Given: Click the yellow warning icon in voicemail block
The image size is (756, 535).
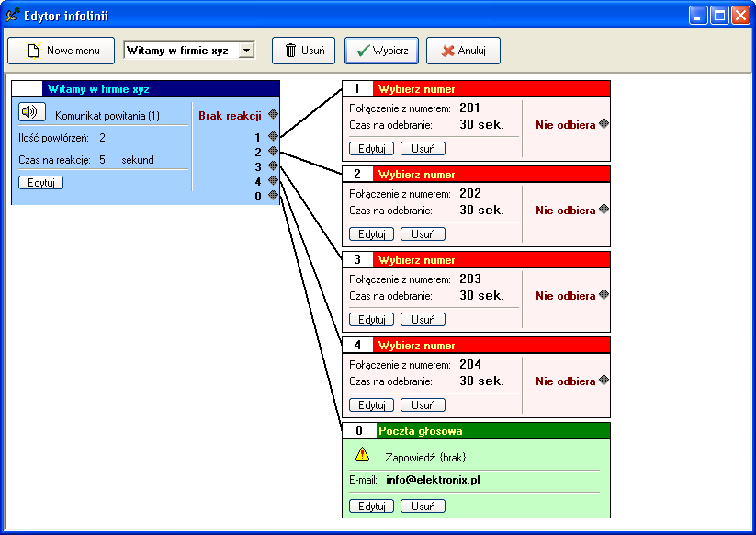Looking at the screenshot, I should (x=362, y=454).
